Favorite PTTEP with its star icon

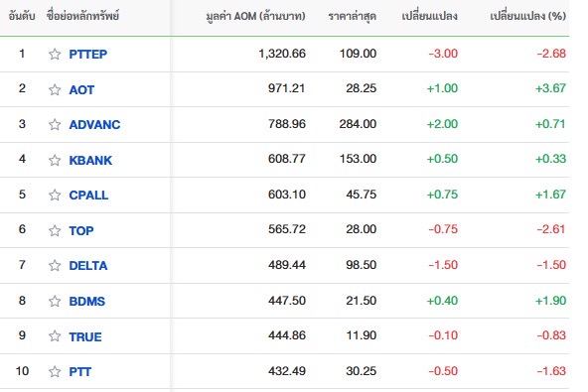click(x=55, y=54)
